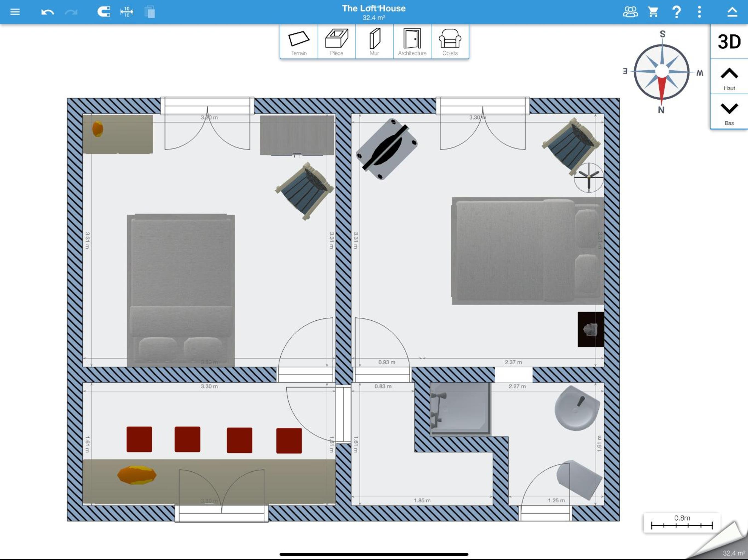Select the left bedroom top double window
Screen dimensions: 748x560
(x=207, y=123)
